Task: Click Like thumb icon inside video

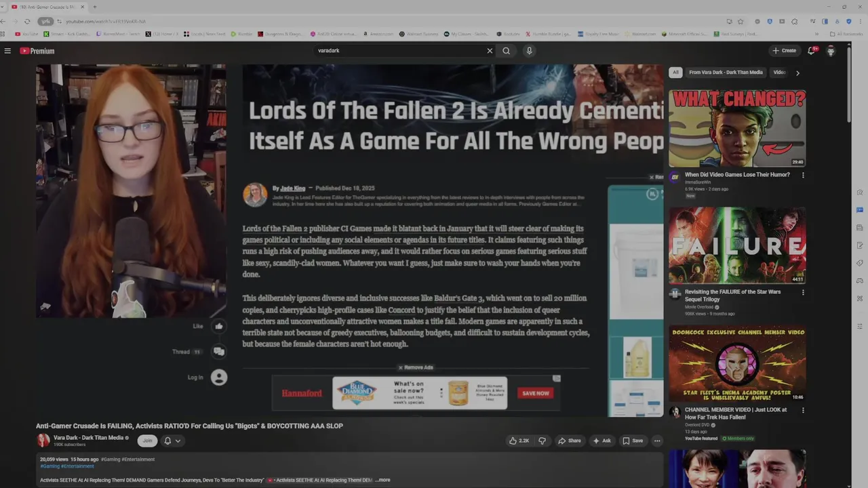Action: coord(219,326)
